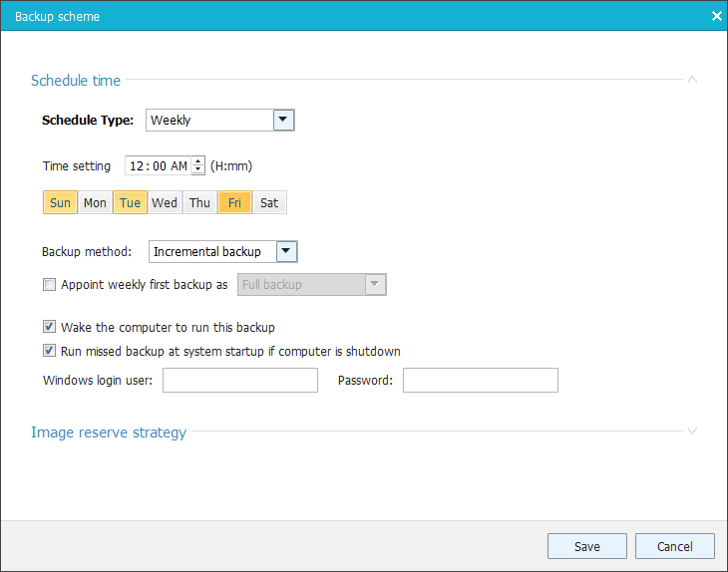Enable Wednesday for the weekly backup
Image resolution: width=728 pixels, height=572 pixels.
point(165,202)
